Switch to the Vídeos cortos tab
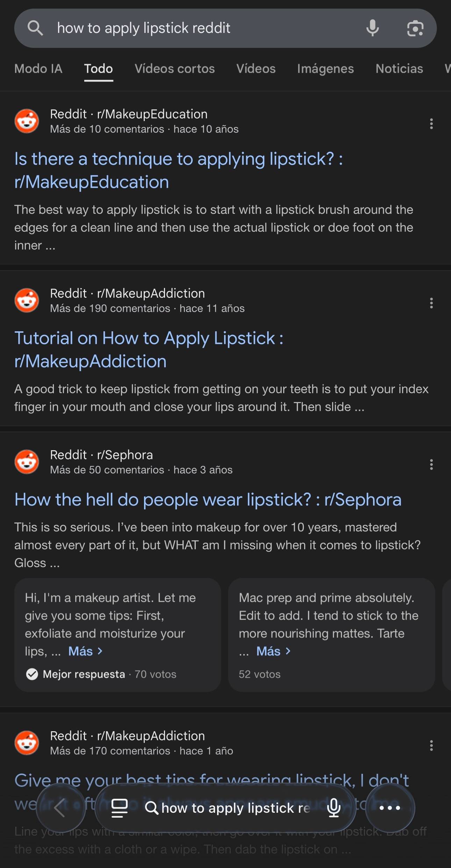 coord(175,69)
